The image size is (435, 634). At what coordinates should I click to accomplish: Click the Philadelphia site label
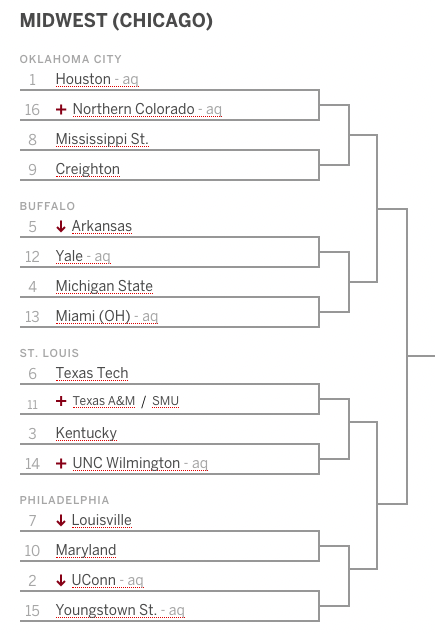tap(65, 501)
